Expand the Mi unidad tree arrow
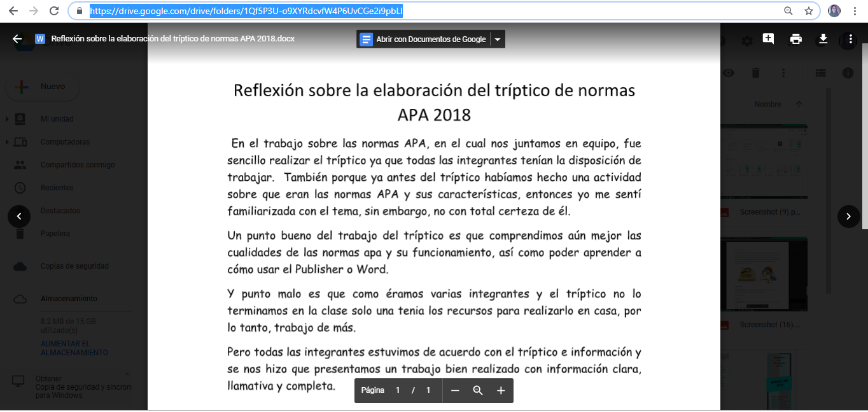Image resolution: width=868 pixels, height=412 pixels. click(6, 119)
